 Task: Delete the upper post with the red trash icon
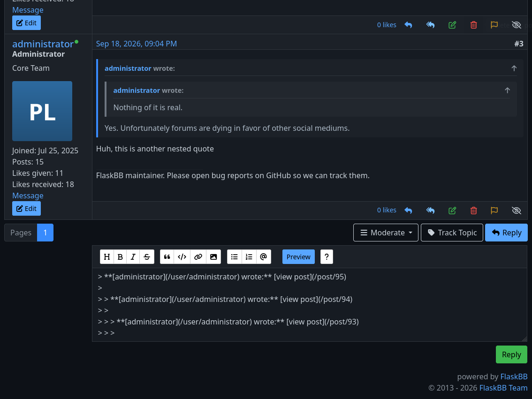click(474, 25)
